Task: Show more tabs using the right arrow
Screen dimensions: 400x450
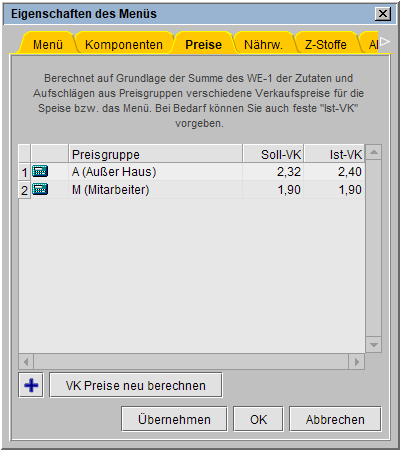Action: tap(385, 42)
